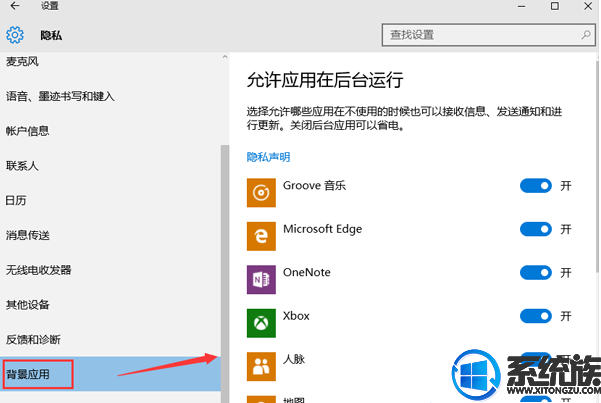
Task: Click the OneNote app icon
Action: pos(261,280)
